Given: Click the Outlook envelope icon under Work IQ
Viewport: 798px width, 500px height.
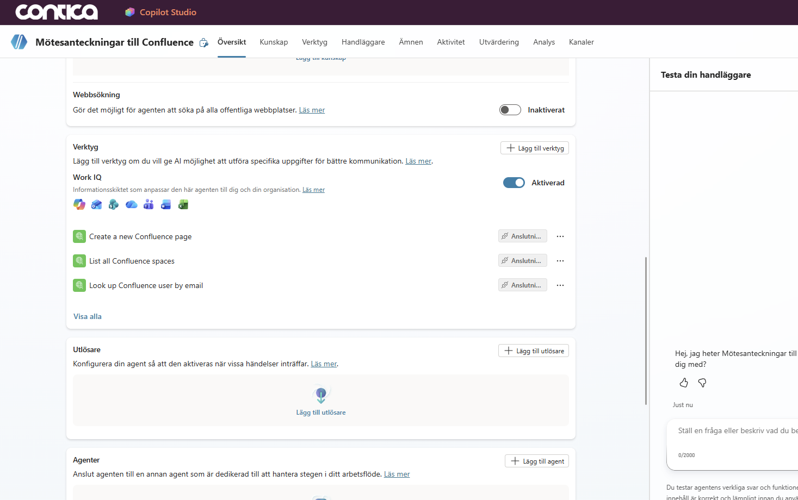Looking at the screenshot, I should tap(96, 204).
